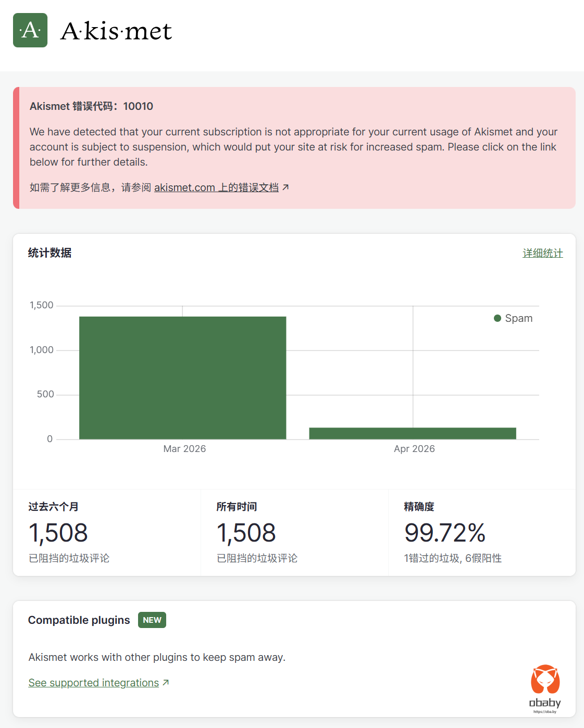Image resolution: width=584 pixels, height=728 pixels.
Task: Click the arrow icon after See supported integrations
Action: point(166,682)
